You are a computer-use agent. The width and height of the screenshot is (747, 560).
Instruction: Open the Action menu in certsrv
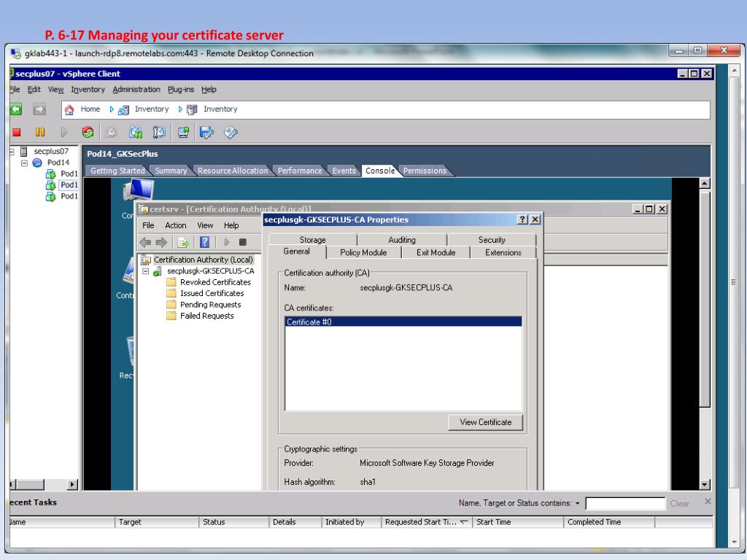[175, 225]
